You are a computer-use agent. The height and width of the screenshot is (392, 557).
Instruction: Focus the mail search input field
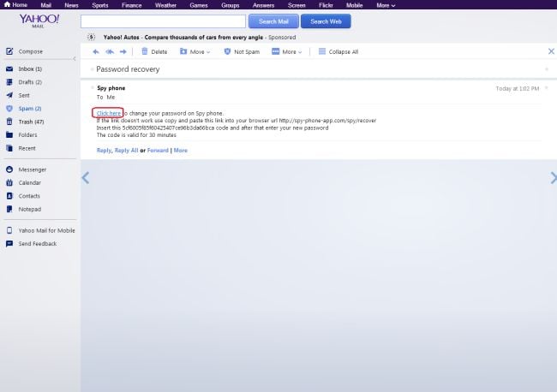163,21
